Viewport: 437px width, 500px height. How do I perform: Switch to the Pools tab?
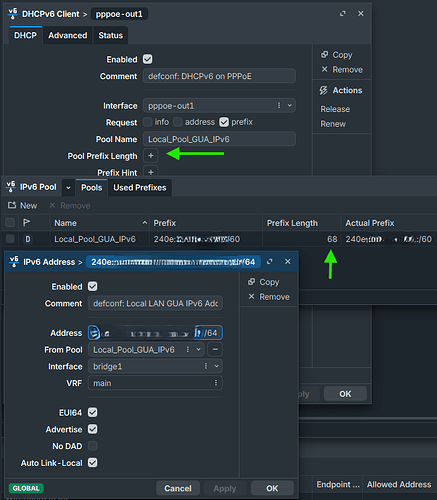(x=92, y=188)
